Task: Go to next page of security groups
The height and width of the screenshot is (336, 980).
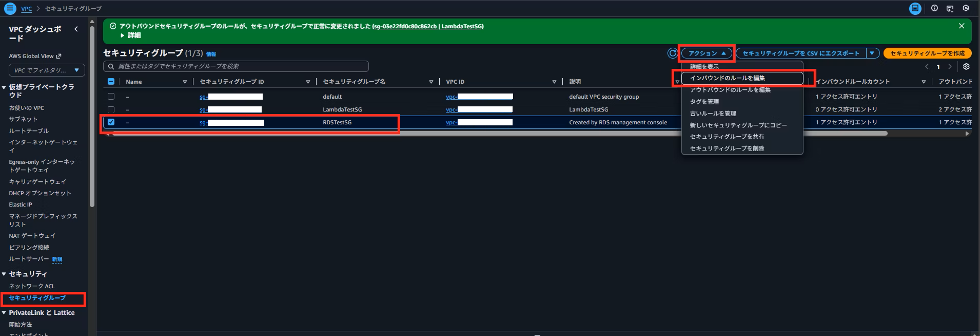Action: click(950, 67)
